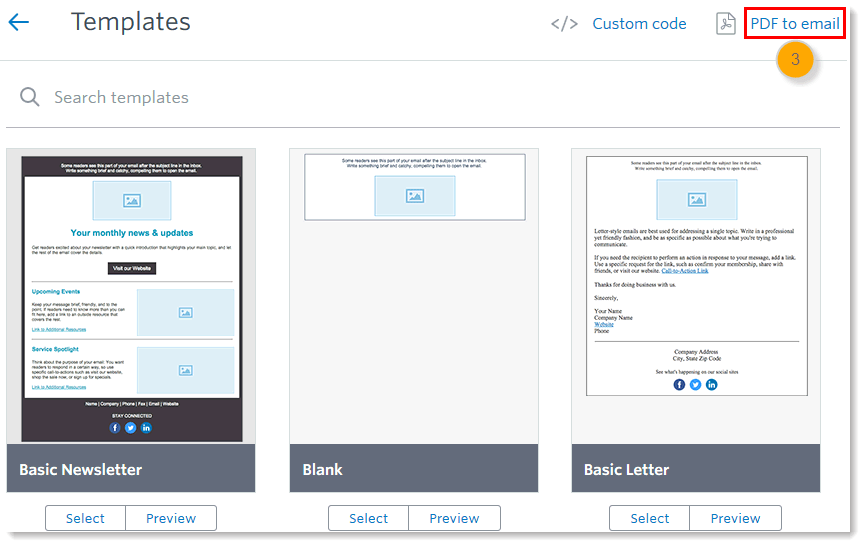Open the Basic Newsletter thumbnail
The height and width of the screenshot is (547, 865).
coord(131,297)
